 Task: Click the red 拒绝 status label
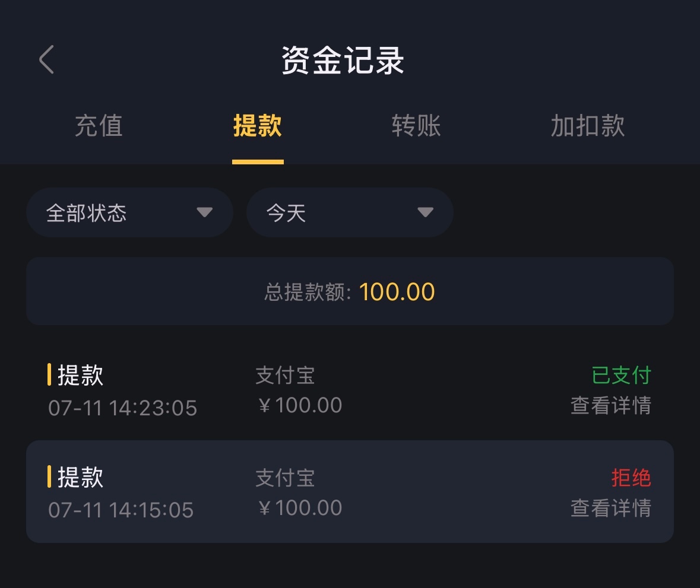pyautogui.click(x=631, y=478)
